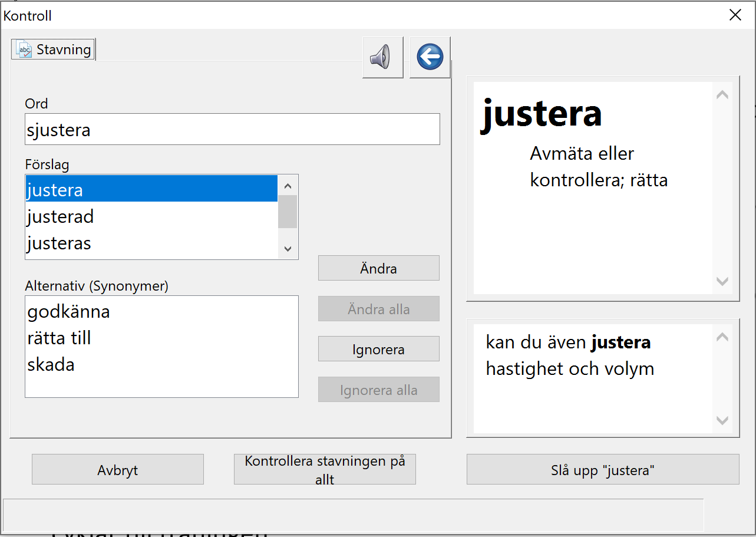756x537 pixels.
Task: Go back with the blue arrow icon
Action: [x=430, y=57]
